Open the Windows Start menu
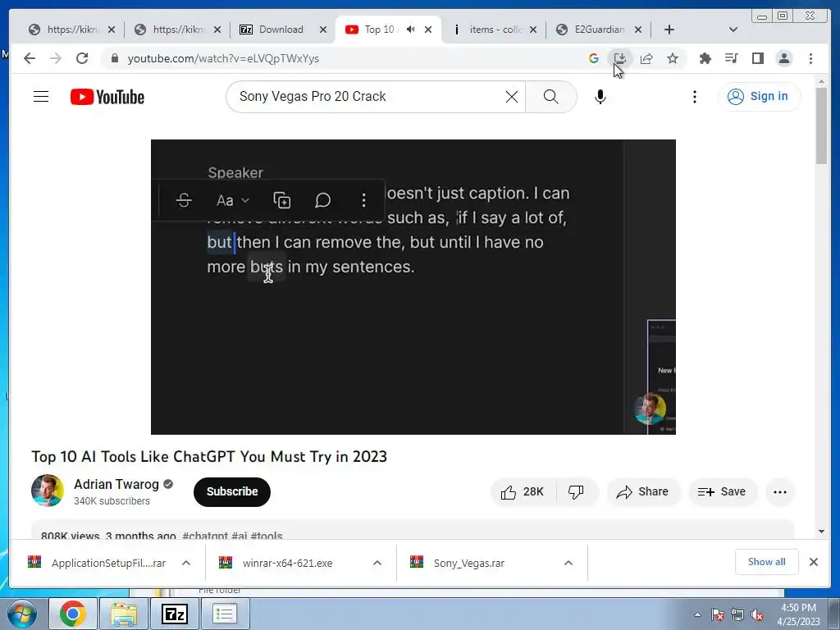 (x=22, y=614)
